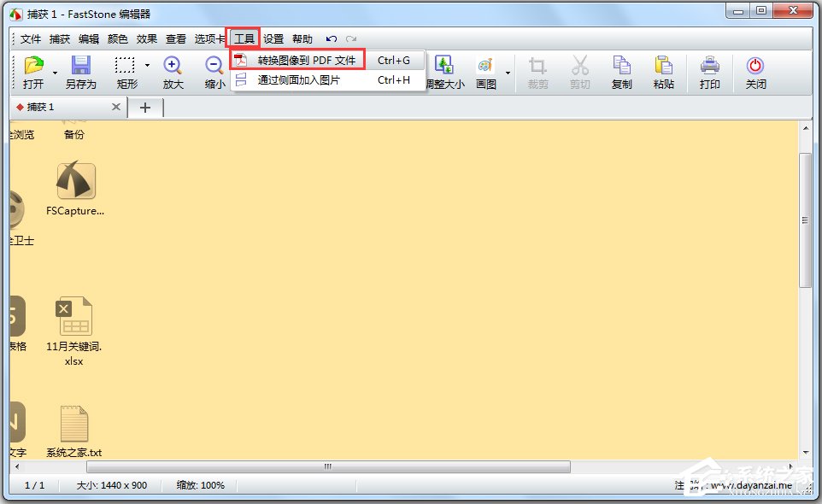Open the Tab (选项卡) menu

pos(209,38)
